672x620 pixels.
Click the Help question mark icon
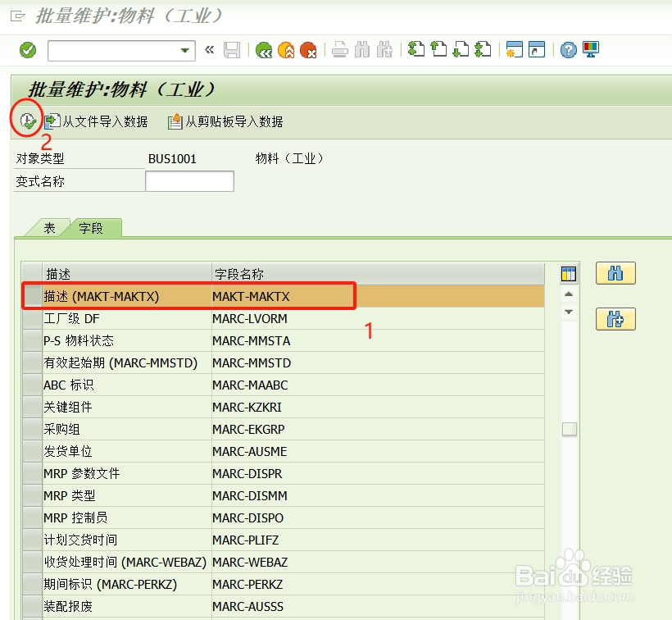567,50
